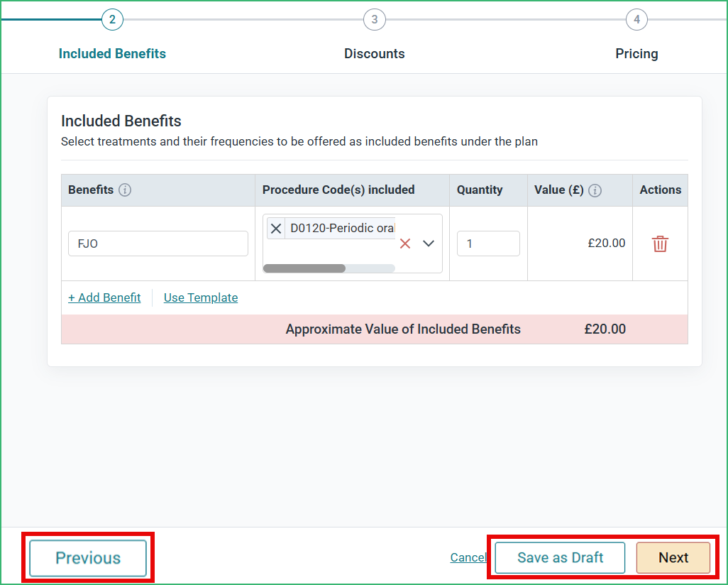
Task: Click the Actions column header
Action: coord(660,190)
